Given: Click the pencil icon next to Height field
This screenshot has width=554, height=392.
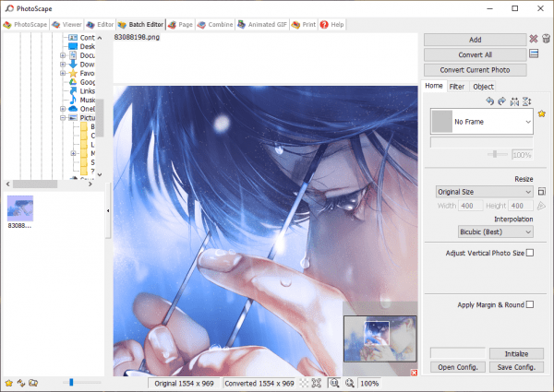Looking at the screenshot, I should pos(541,206).
